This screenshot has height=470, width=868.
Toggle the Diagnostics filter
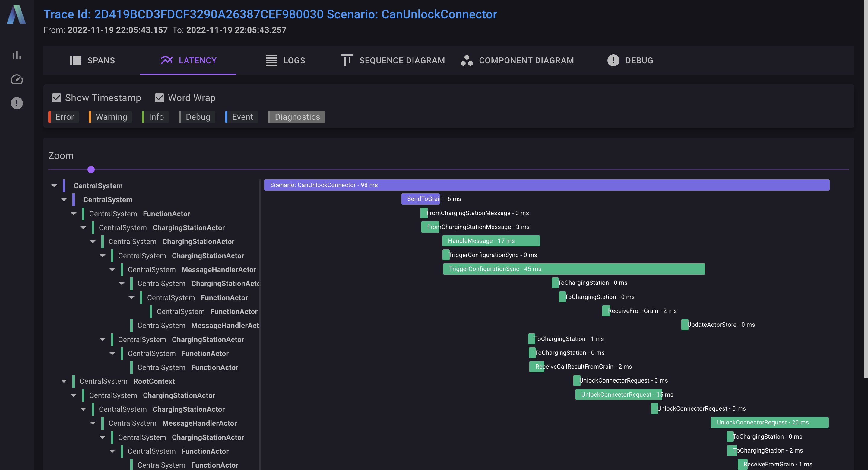tap(296, 117)
